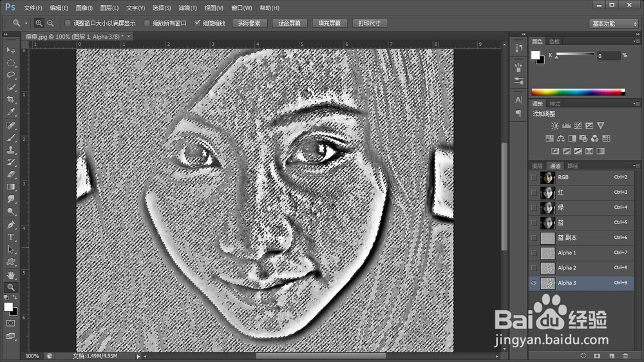Select the Custom Shape tool
The width and height of the screenshot is (644, 362).
tap(11, 262)
